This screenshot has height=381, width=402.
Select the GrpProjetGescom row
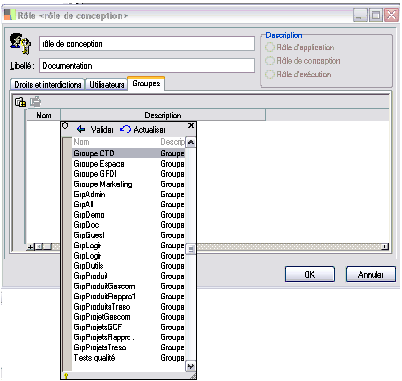point(129,317)
